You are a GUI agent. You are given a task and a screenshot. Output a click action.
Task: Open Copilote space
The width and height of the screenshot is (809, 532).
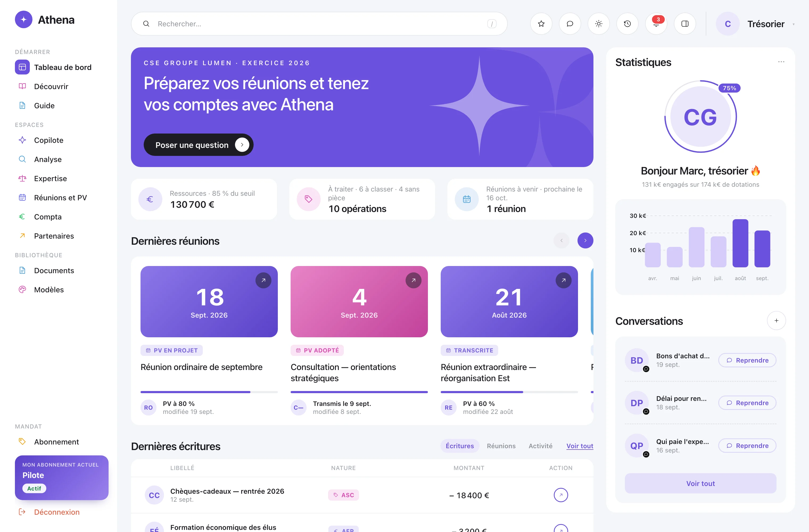click(x=61, y=140)
